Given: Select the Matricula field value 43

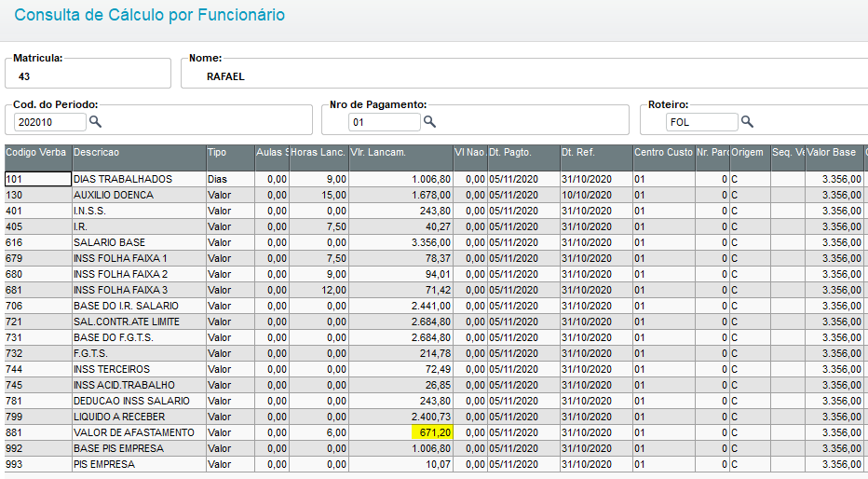Looking at the screenshot, I should (x=24, y=76).
